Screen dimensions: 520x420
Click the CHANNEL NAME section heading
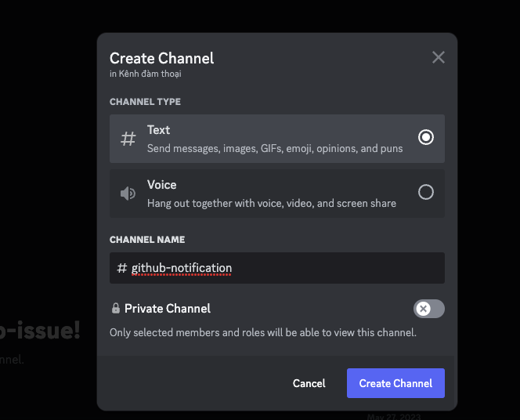[147, 240]
